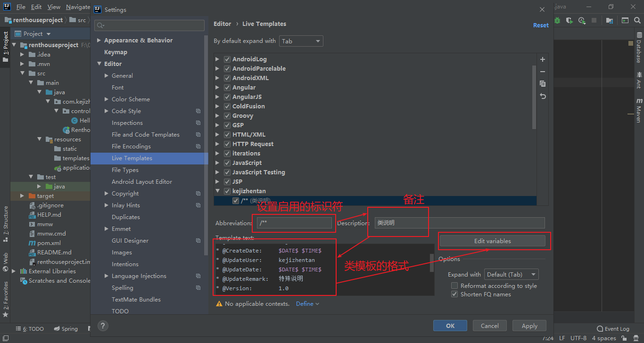Enable Reformat according to style
The height and width of the screenshot is (343, 644).
pos(454,286)
